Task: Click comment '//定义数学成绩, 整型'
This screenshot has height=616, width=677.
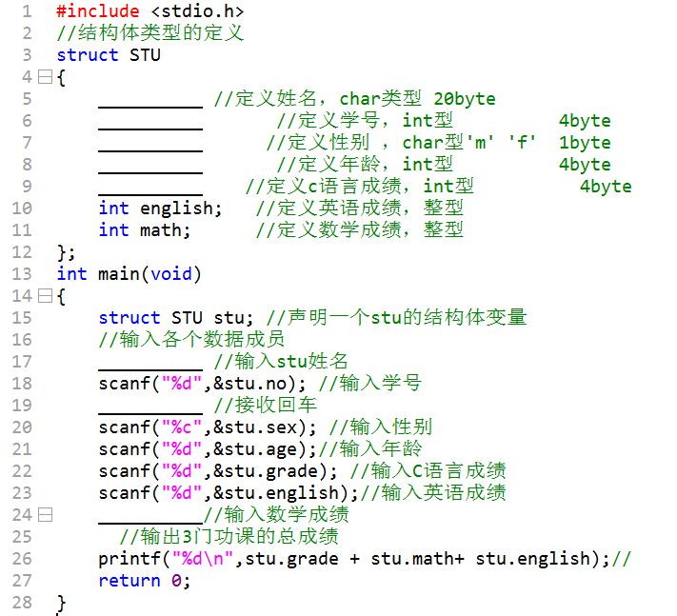Action: pos(360,230)
